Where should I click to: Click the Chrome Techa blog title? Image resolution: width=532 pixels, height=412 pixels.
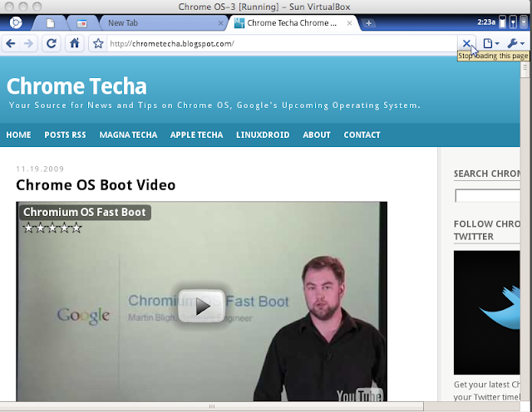[x=76, y=86]
